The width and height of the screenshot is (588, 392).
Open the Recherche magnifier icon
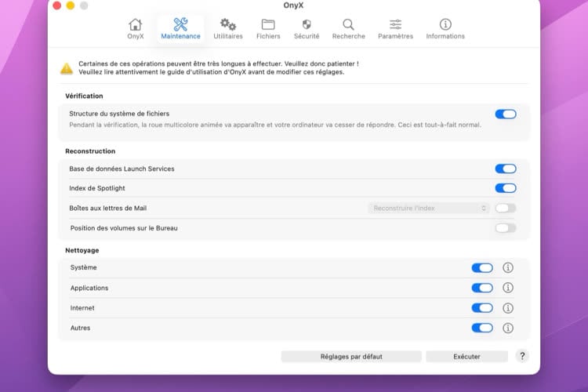[x=348, y=25]
